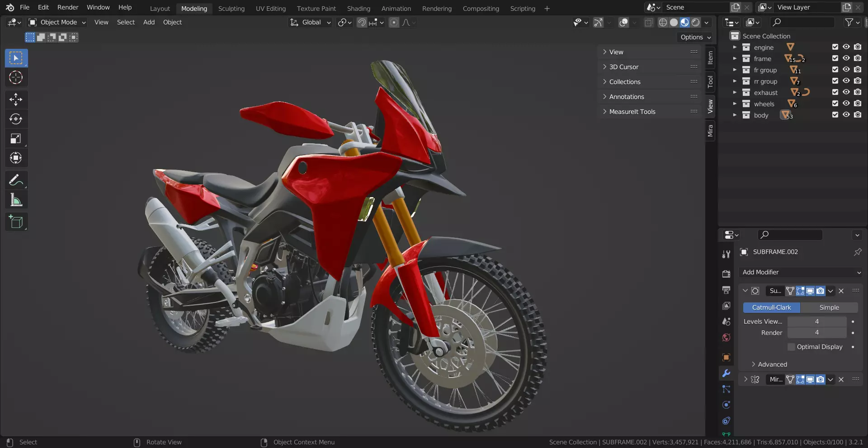Screen dimensions: 868x448
Task: Open the Render properties tab
Action: pyautogui.click(x=726, y=274)
